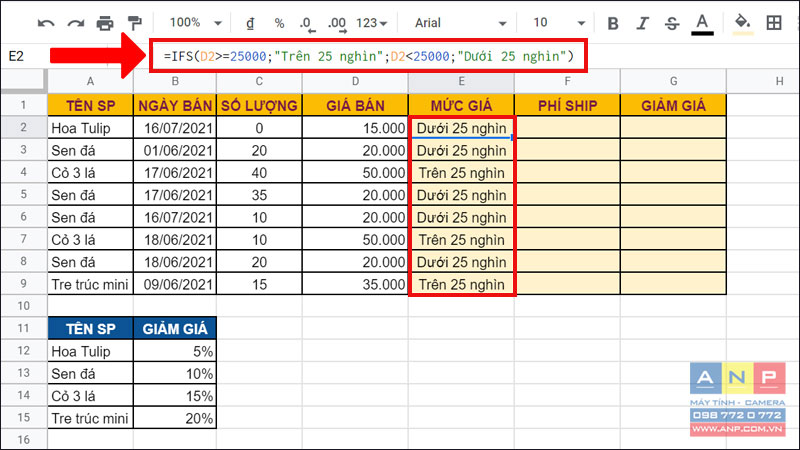Viewport: 800px width, 450px height.
Task: Toggle Italic formatting
Action: pos(642,23)
